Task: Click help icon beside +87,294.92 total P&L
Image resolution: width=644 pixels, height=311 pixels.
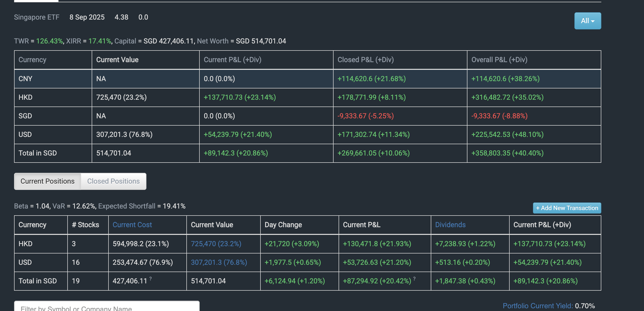Action: 414,278
